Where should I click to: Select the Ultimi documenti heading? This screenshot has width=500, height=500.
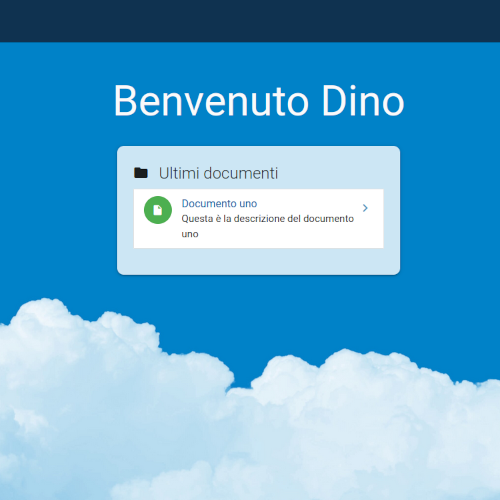[218, 173]
